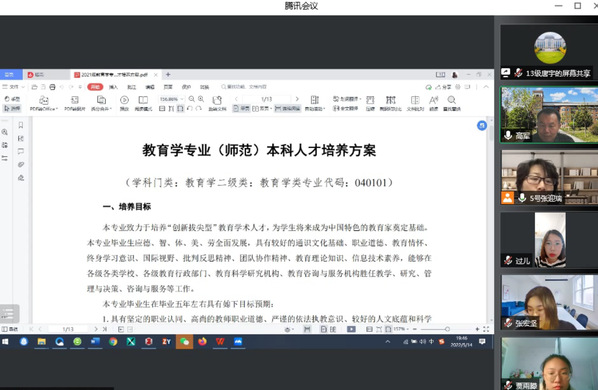
Task: Open the comments panel in left sidebar
Action: click(x=21, y=151)
